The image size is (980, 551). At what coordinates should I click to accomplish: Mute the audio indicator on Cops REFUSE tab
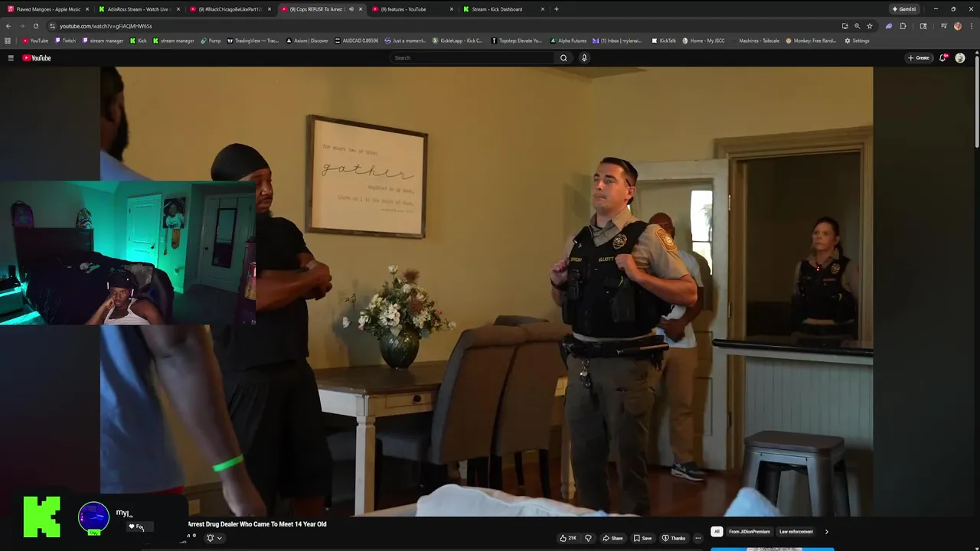[x=351, y=9]
